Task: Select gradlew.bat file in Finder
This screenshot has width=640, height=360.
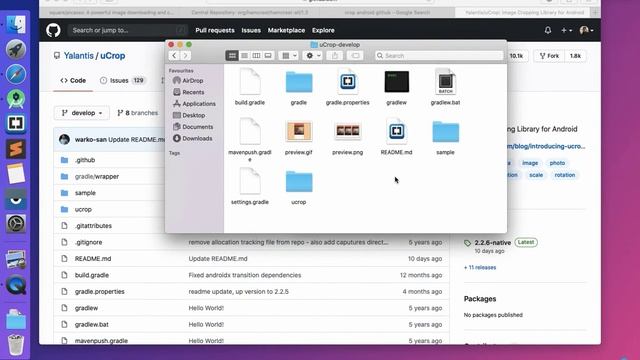Action: click(445, 87)
